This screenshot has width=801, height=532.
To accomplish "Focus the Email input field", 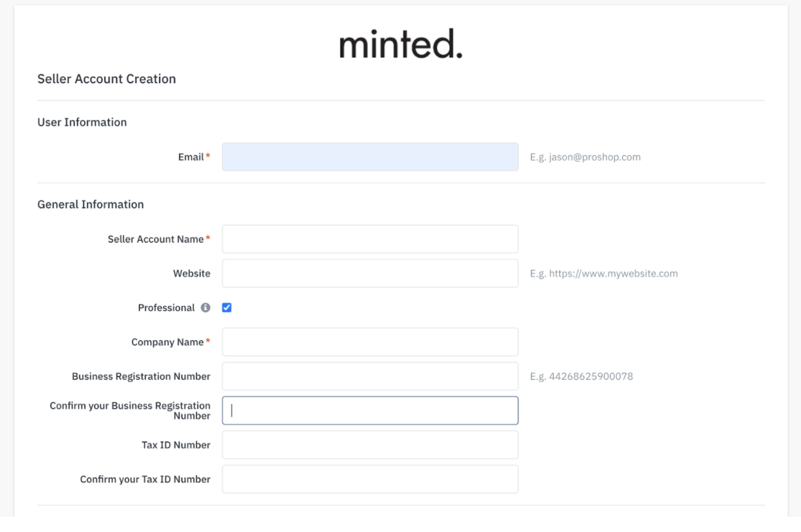I will [x=370, y=157].
